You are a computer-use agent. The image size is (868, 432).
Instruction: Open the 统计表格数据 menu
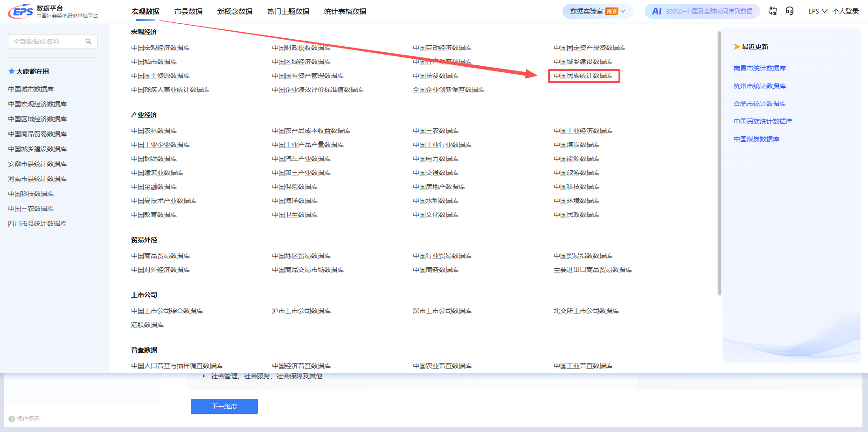(x=346, y=11)
